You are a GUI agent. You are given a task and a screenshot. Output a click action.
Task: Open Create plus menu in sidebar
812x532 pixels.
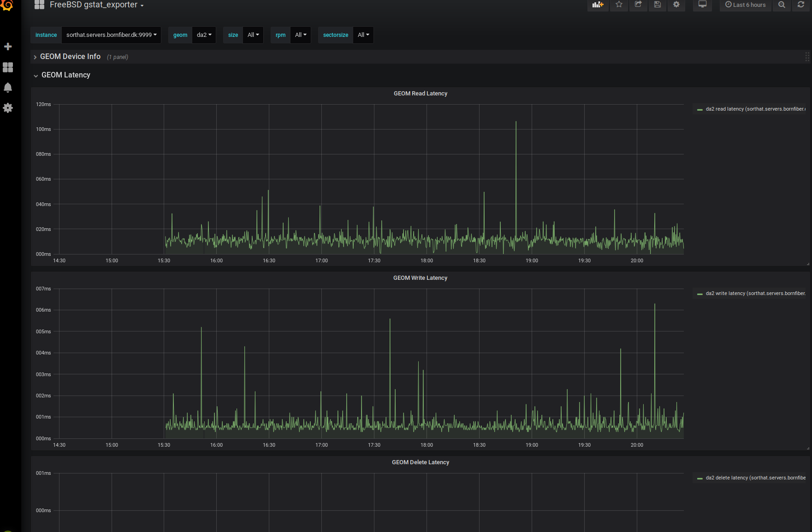tap(8, 47)
